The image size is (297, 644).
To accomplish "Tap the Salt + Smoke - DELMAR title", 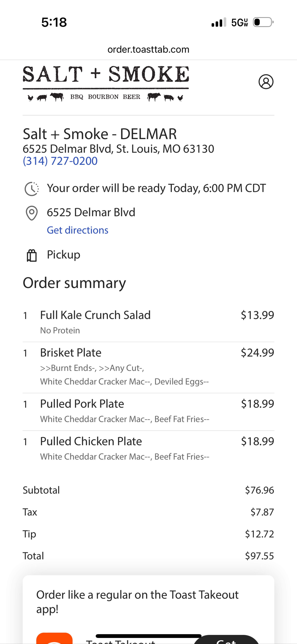I will click(x=100, y=134).
